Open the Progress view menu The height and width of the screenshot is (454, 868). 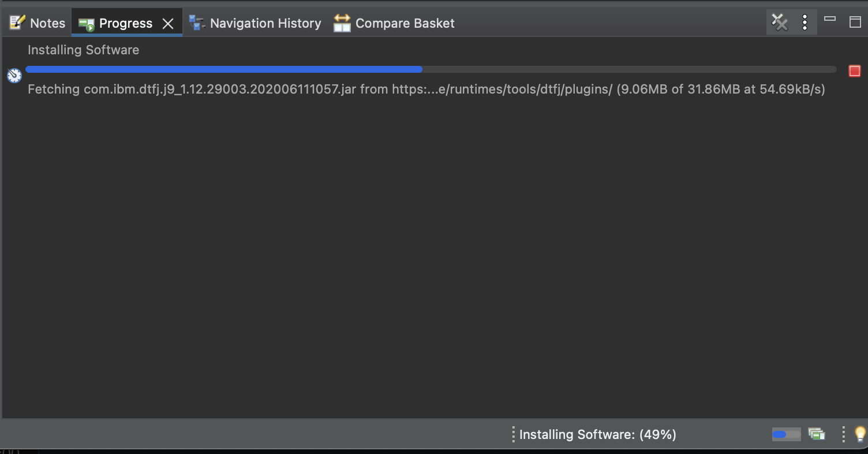pyautogui.click(x=805, y=23)
